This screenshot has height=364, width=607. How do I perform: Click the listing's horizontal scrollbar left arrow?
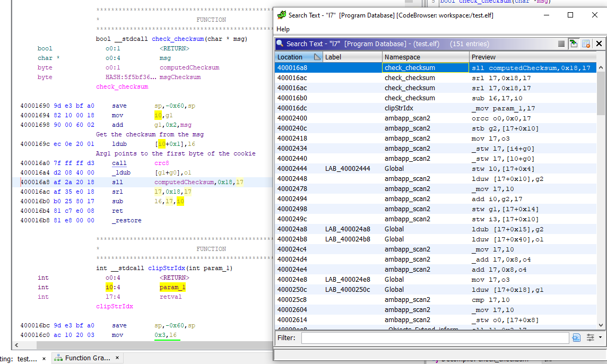16,345
